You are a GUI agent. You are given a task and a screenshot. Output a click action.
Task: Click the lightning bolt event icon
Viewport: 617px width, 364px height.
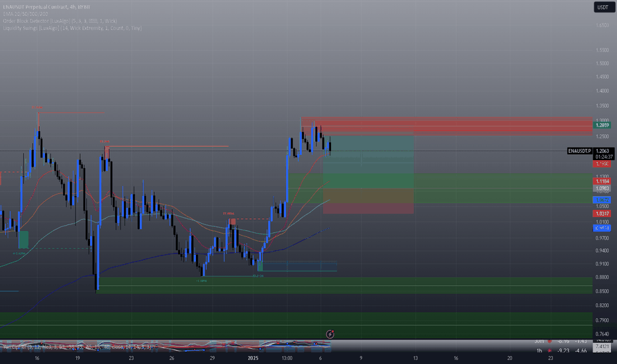click(x=330, y=334)
